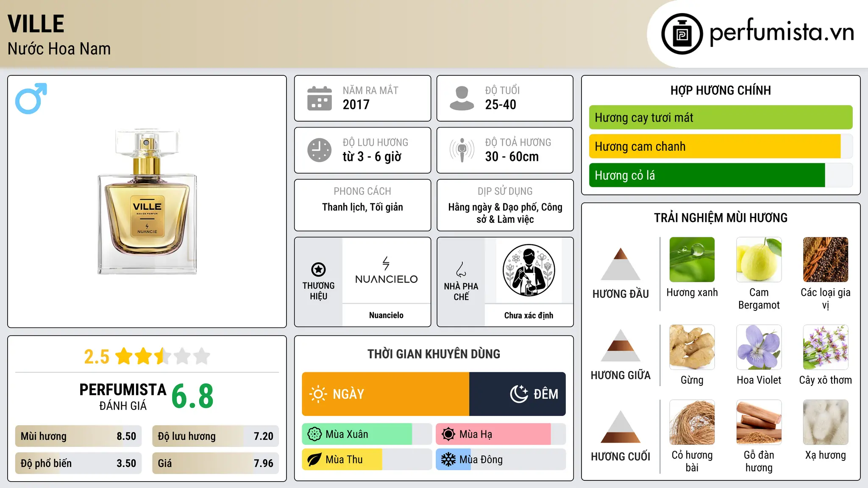Select the Cam Bergamot note thumbnail
This screenshot has width=868, height=488.
(759, 260)
